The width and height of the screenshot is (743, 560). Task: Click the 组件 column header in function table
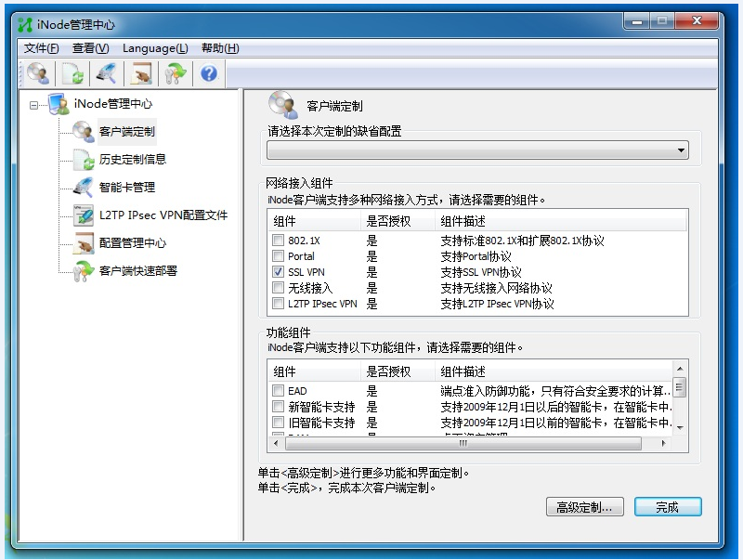[x=314, y=371]
